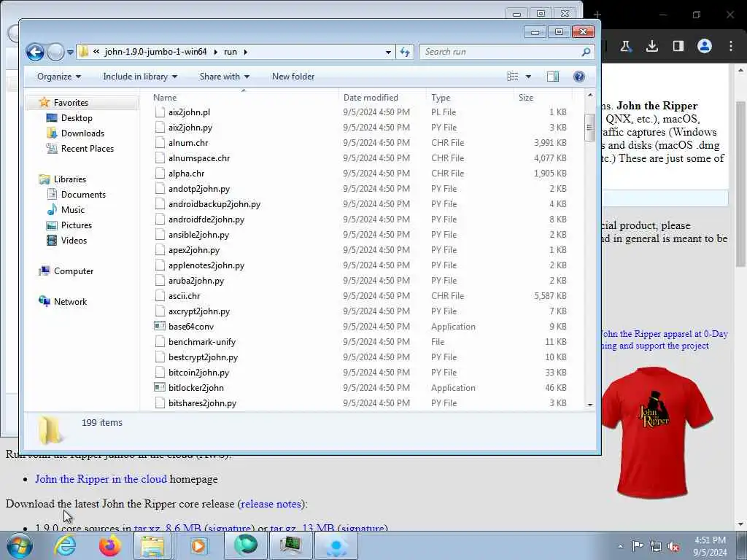Screen dimensions: 747x560
Task: Click the browser downloads icon
Action: tap(651, 46)
